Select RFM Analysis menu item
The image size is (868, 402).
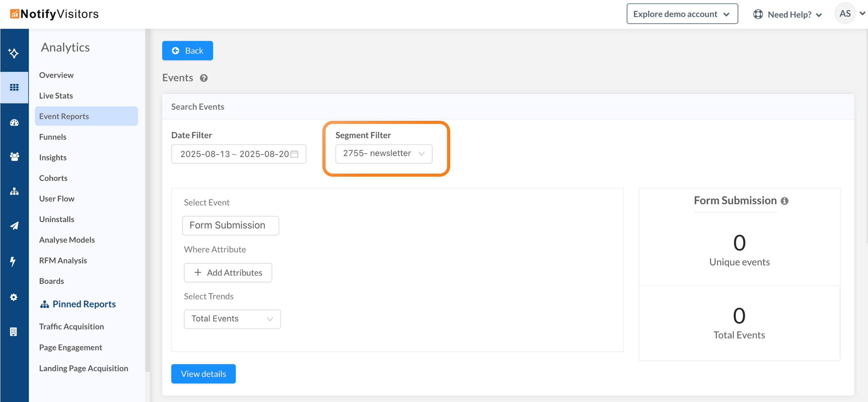63,260
